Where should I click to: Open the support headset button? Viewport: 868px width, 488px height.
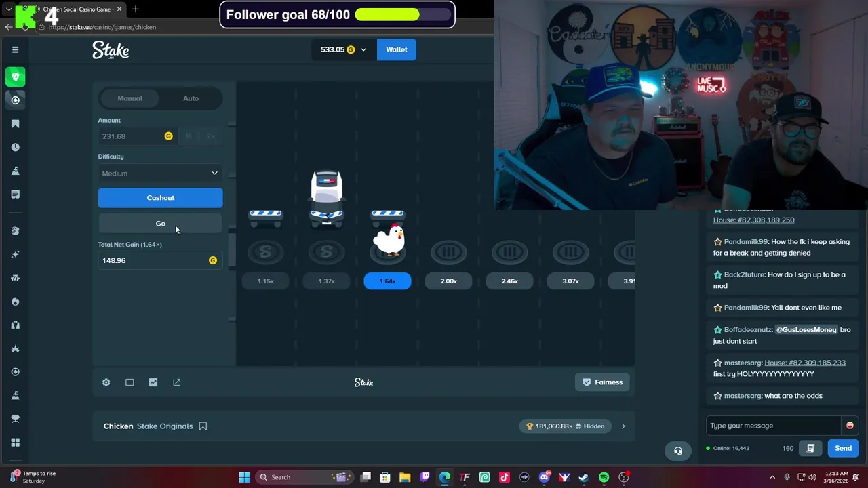pos(677,451)
